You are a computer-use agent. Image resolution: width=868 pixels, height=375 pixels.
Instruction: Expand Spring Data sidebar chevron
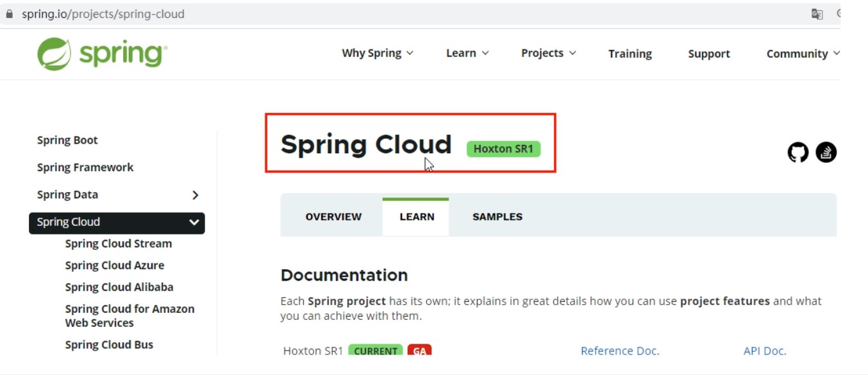(x=196, y=195)
